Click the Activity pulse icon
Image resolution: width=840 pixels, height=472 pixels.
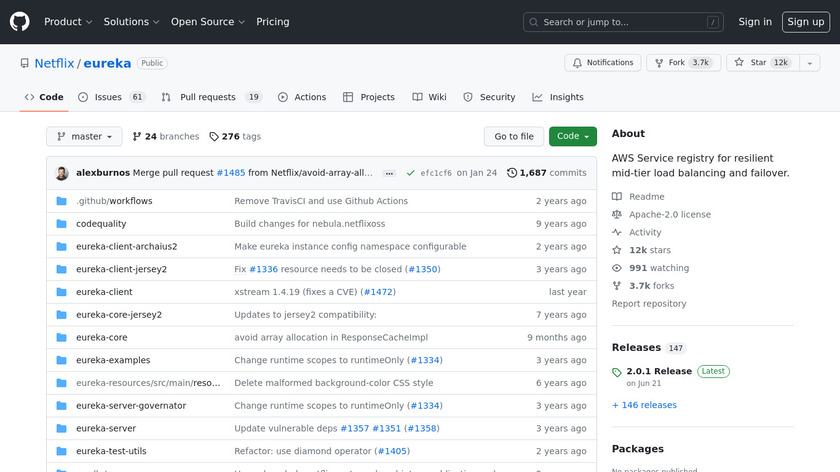point(617,232)
